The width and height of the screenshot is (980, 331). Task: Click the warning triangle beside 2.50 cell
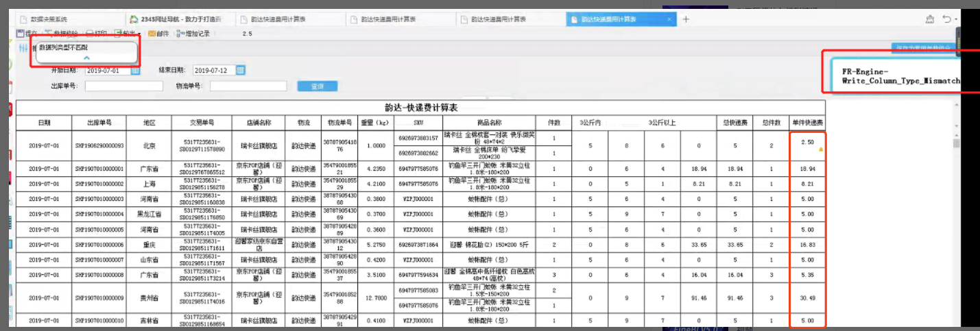(x=821, y=149)
